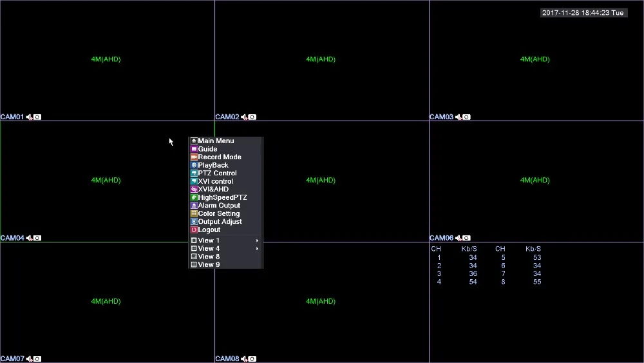Toggle the CAM01 audio mute icon
Image resolution: width=644 pixels, height=363 pixels.
coord(29,117)
